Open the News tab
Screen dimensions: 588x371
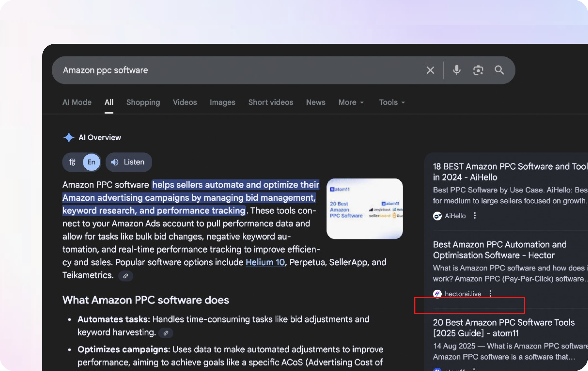tap(316, 102)
